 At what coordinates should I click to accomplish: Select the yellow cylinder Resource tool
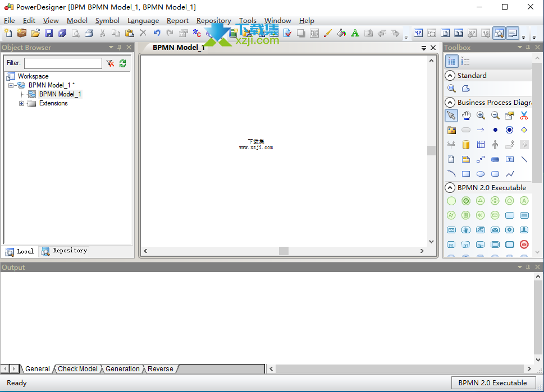click(466, 145)
